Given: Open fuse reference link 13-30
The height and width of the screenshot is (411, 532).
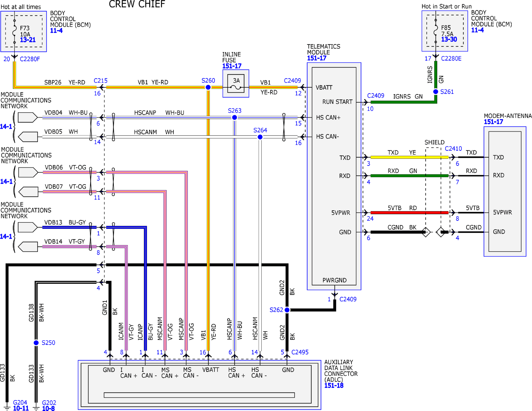Looking at the screenshot, I should [x=449, y=39].
